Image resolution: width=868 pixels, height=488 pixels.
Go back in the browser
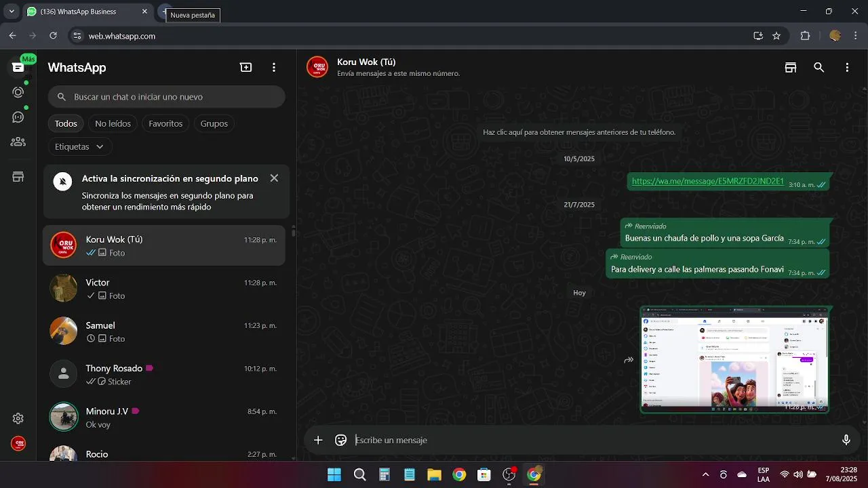(x=12, y=36)
